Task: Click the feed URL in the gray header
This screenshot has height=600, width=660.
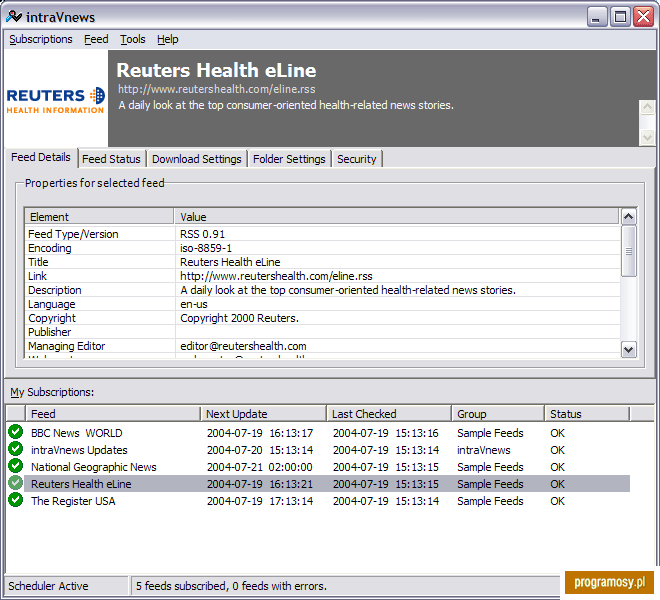Action: [x=216, y=89]
